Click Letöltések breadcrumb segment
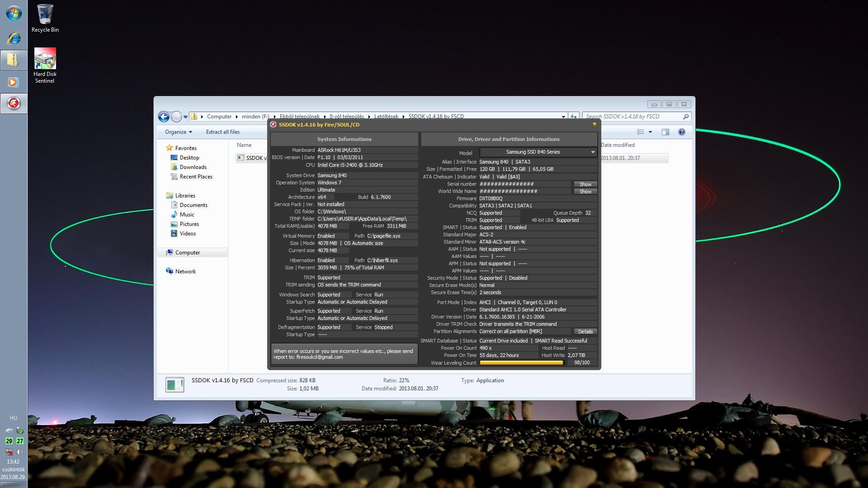 coord(386,117)
